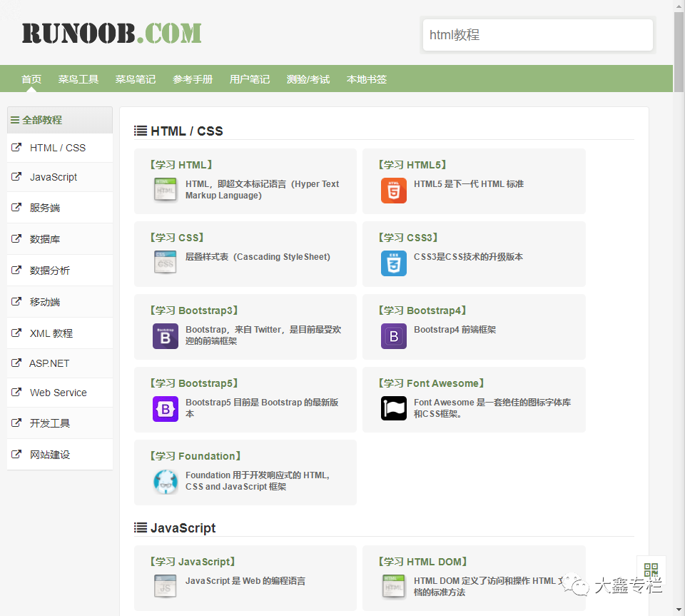Click the html教程 search field

click(538, 35)
